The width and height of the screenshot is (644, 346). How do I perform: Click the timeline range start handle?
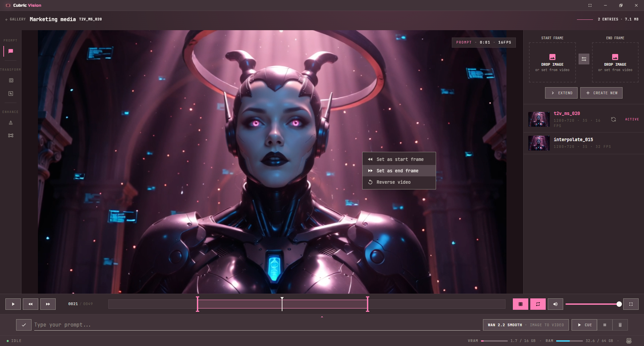[198, 304]
